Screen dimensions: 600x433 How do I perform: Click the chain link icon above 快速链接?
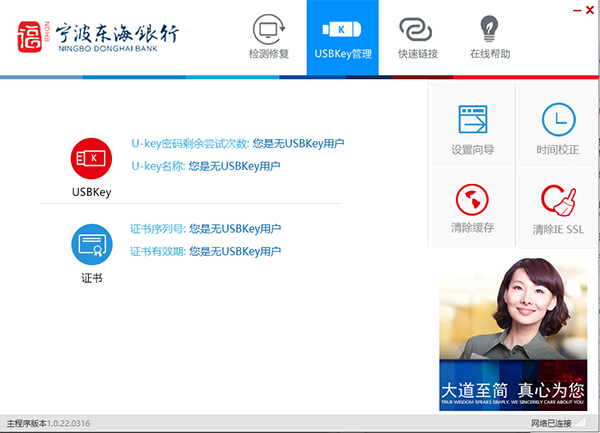coord(416,29)
